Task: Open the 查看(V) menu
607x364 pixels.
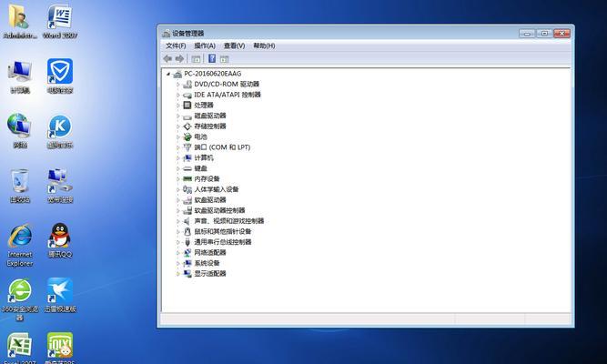Action: pyautogui.click(x=234, y=45)
